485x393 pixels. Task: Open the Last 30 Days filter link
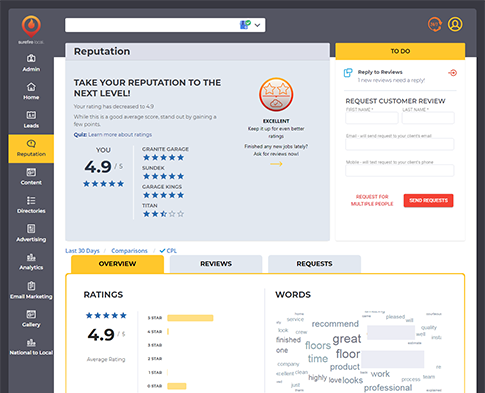pyautogui.click(x=82, y=251)
